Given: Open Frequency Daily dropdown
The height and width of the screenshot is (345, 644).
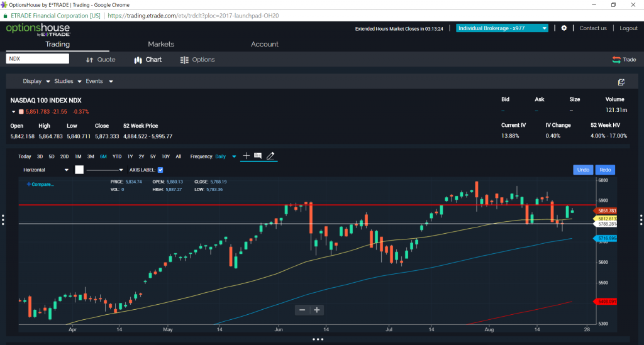Looking at the screenshot, I should coord(226,156).
